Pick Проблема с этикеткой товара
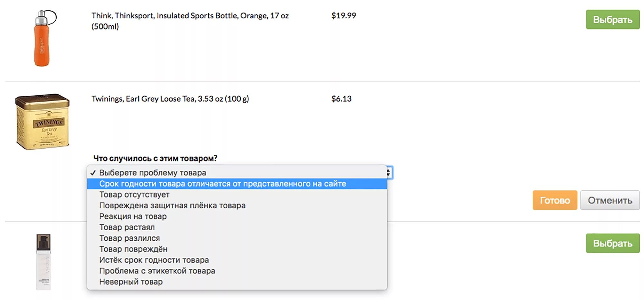Image resolution: width=644 pixels, height=300 pixels. [157, 271]
